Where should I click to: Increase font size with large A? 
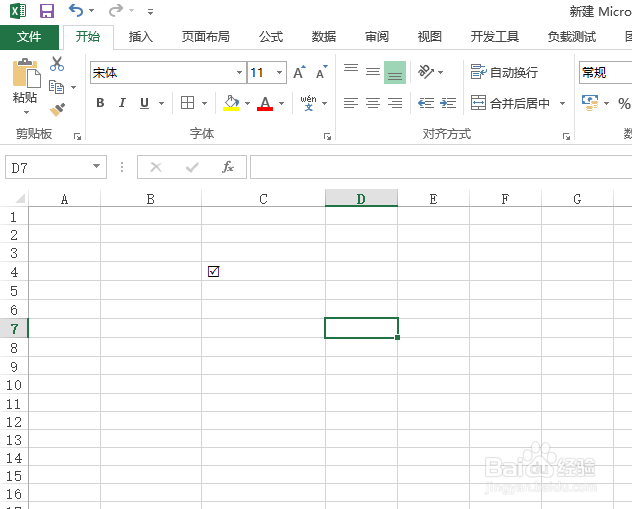(x=299, y=72)
